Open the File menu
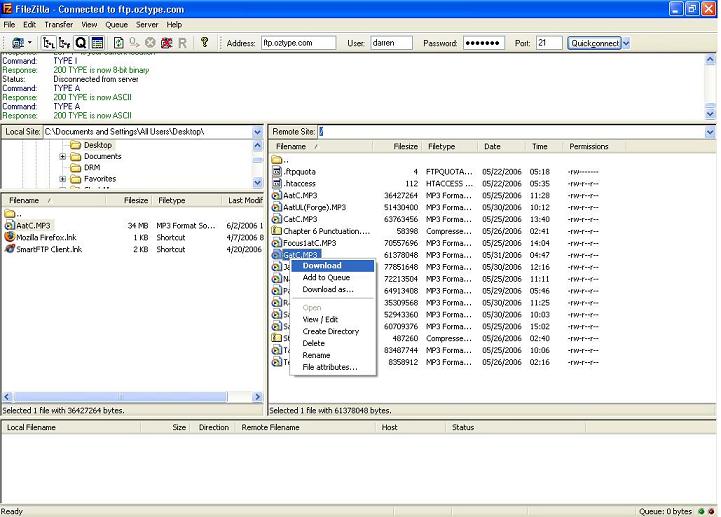721x517 pixels. 9,24
